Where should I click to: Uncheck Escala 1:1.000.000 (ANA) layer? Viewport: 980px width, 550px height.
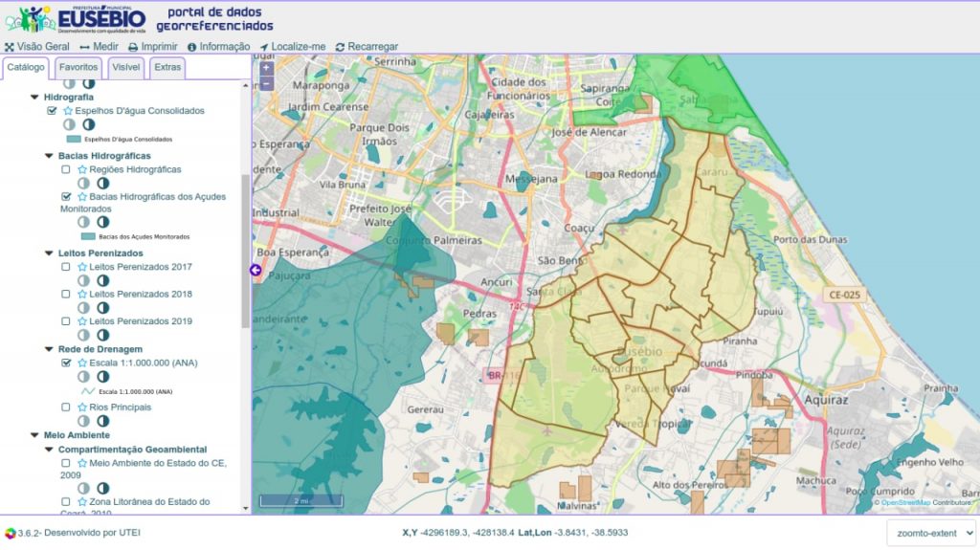point(66,363)
